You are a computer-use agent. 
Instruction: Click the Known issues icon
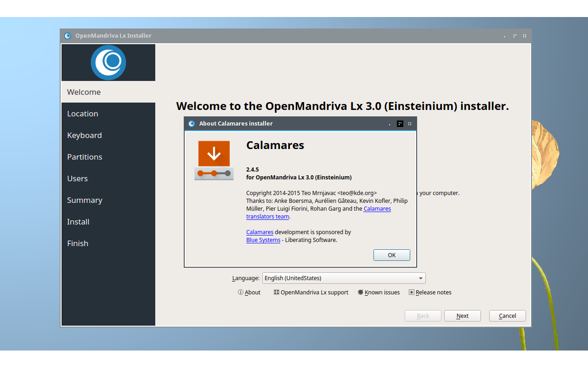(361, 292)
